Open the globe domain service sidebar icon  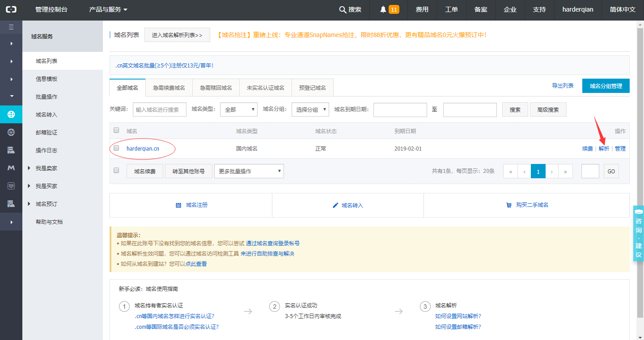[11, 114]
